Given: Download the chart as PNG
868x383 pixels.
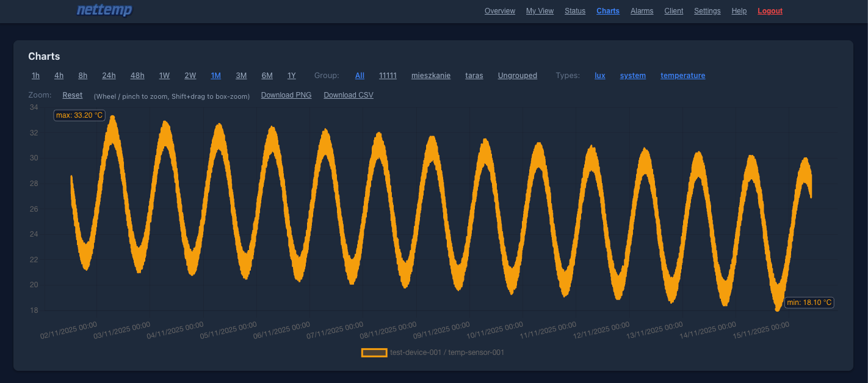Looking at the screenshot, I should coord(286,95).
